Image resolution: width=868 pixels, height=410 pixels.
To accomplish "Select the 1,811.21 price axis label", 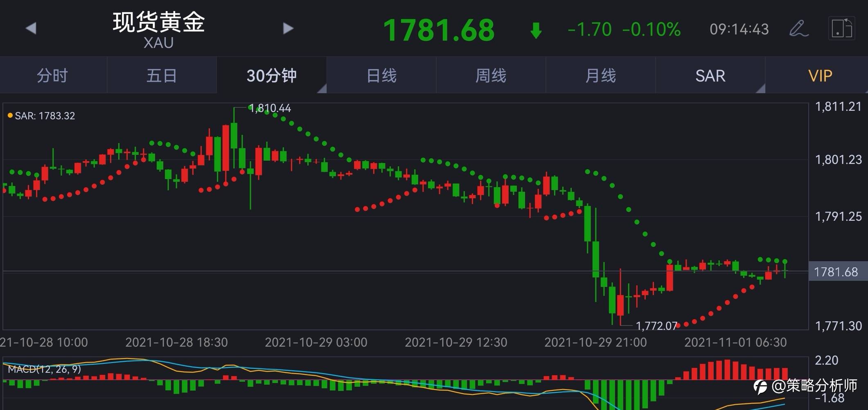I will click(x=838, y=107).
